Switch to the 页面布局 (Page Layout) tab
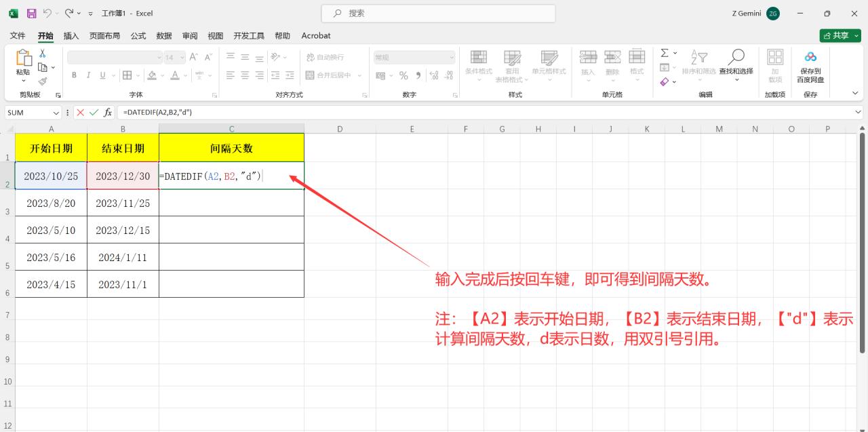Image resolution: width=868 pixels, height=432 pixels. click(x=105, y=36)
